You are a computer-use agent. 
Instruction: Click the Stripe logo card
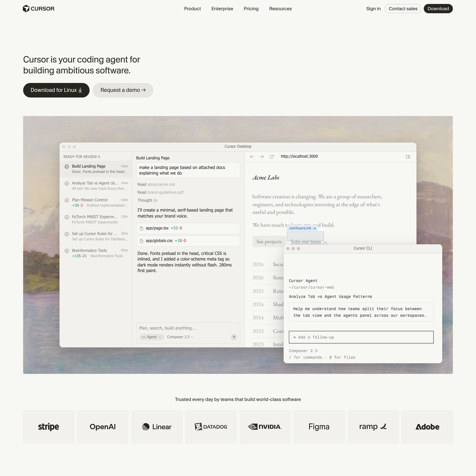(48, 427)
